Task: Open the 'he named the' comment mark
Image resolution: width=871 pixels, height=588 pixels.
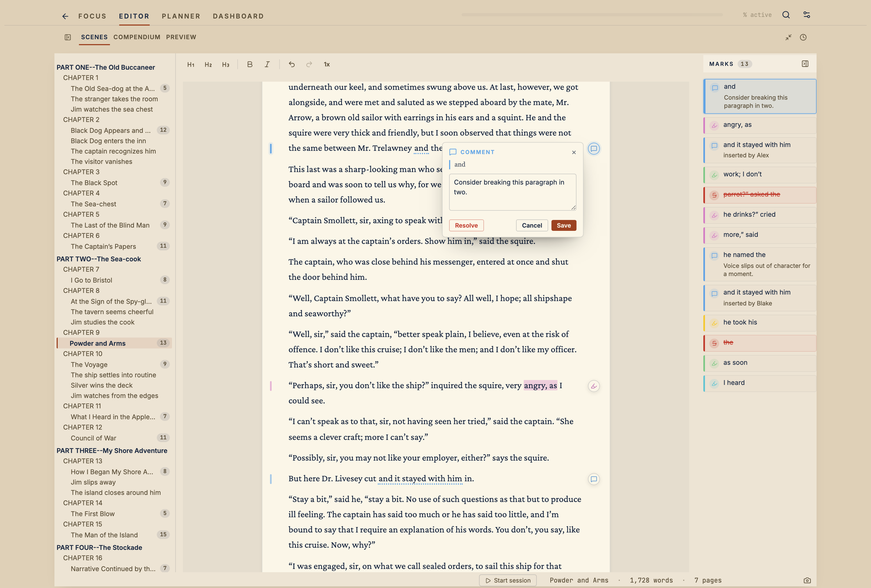Action: [x=760, y=264]
